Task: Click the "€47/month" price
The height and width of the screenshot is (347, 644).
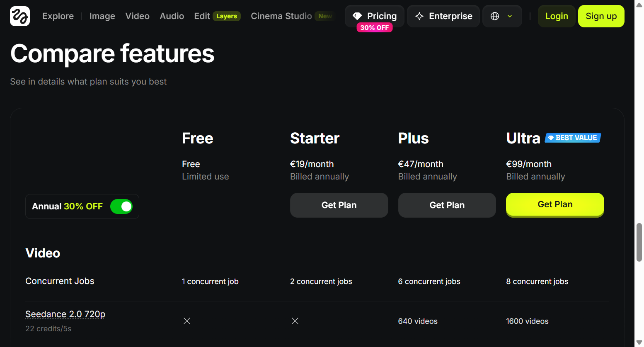Action: click(x=421, y=164)
